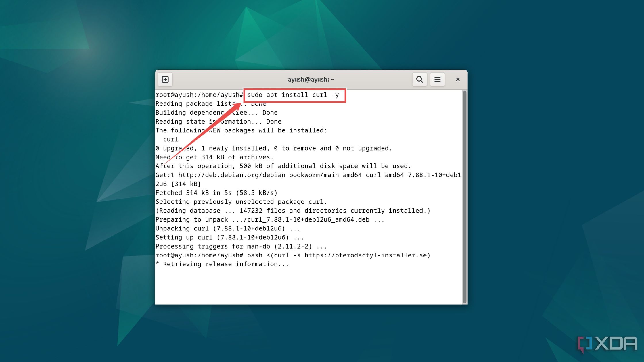This screenshot has height=362, width=644.
Task: Click the 'Preparing to unpack' line
Action: coord(270,219)
